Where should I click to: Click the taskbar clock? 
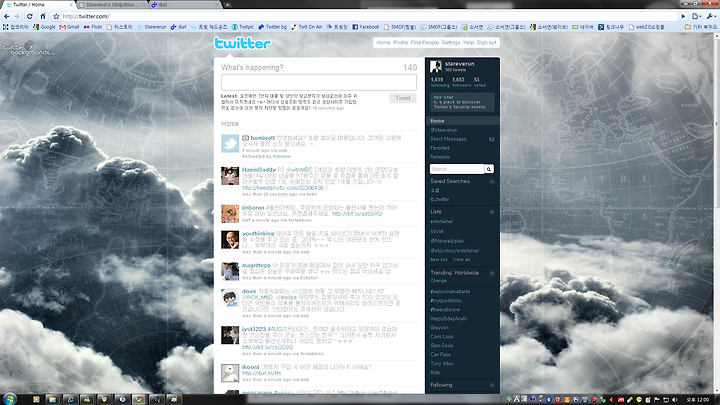pos(698,399)
